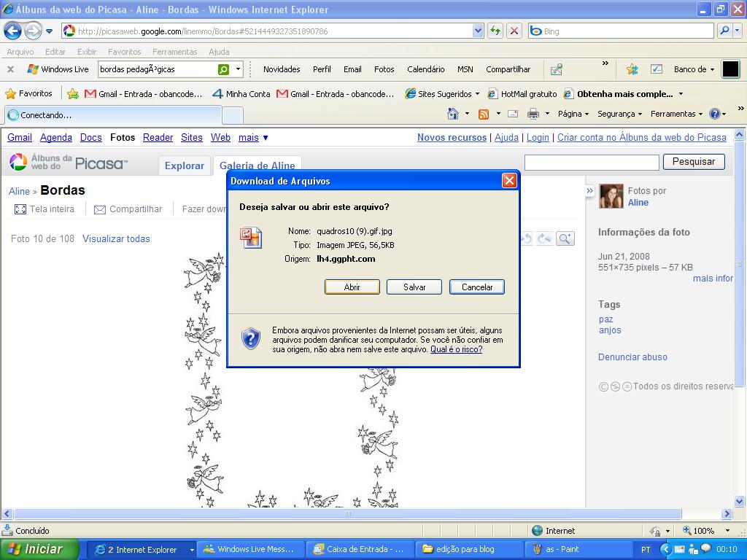Open the Gmail link
Screen dimensions: 747x560
tap(20, 138)
